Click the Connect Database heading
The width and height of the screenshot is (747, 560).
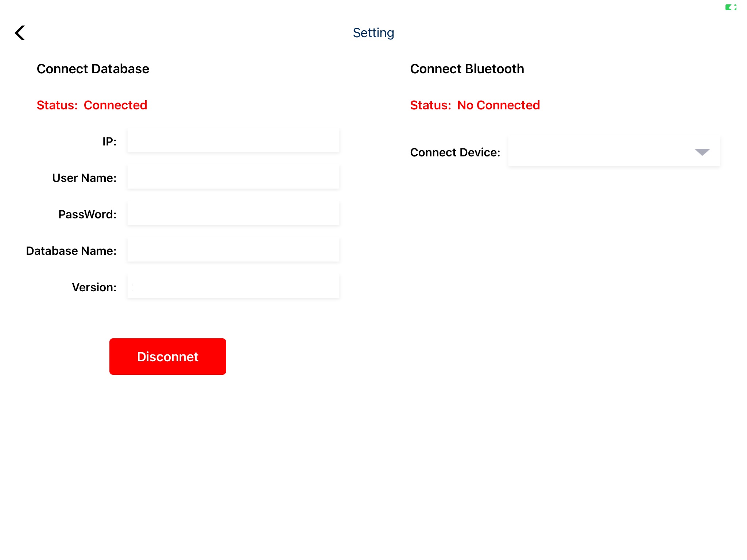pos(93,69)
